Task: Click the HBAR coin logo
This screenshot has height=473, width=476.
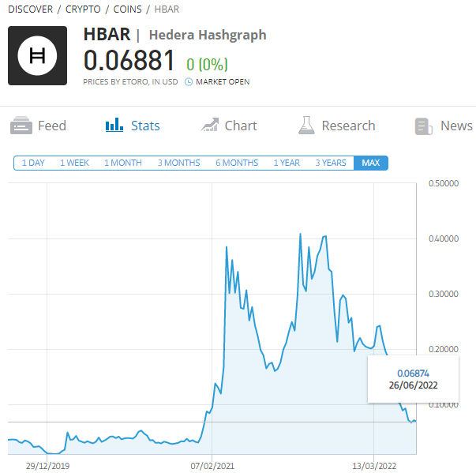Action: point(37,55)
